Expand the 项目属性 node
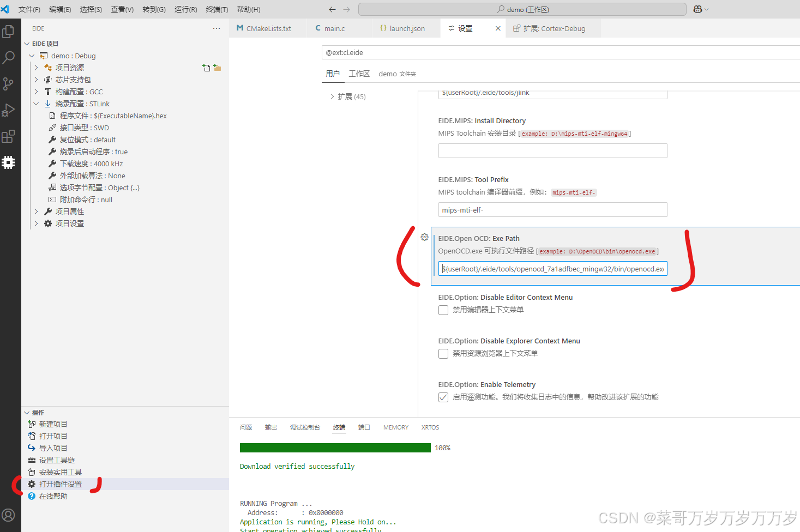Viewport: 800px width, 532px height. [x=36, y=211]
